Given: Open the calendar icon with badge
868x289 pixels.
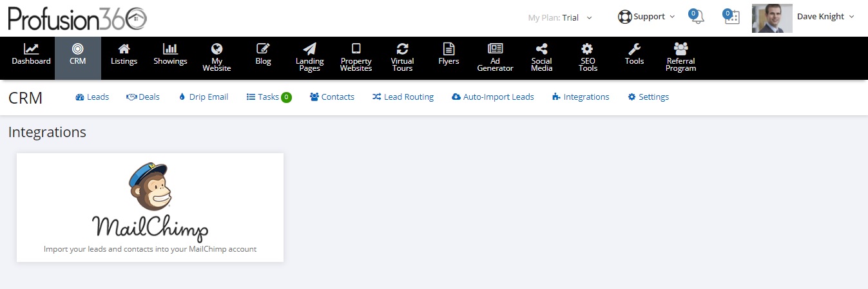Looking at the screenshot, I should (x=731, y=17).
